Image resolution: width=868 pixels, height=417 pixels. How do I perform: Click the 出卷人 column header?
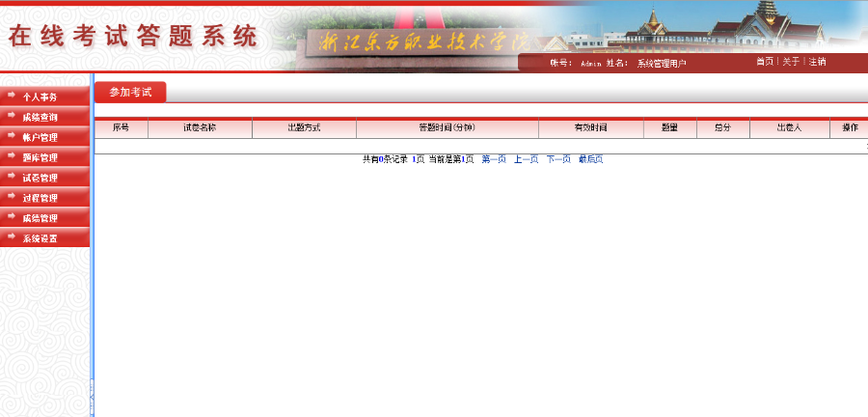click(x=789, y=128)
